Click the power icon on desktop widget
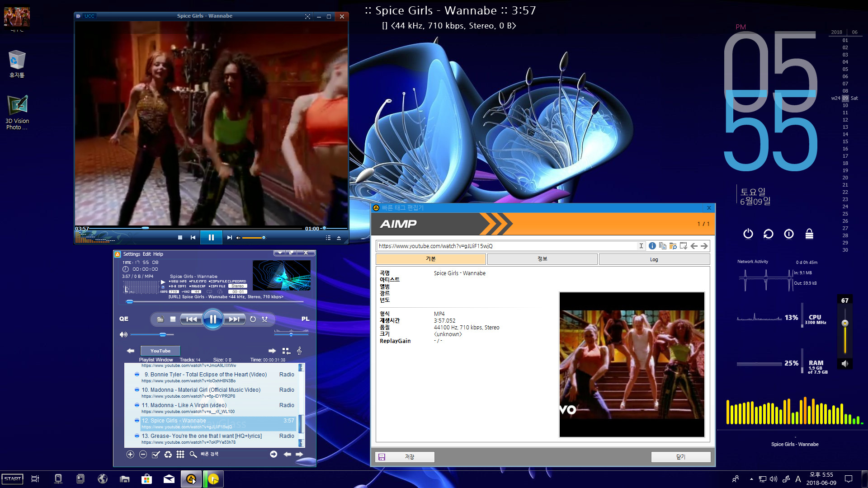Screen dimensions: 868x488 pyautogui.click(x=748, y=234)
